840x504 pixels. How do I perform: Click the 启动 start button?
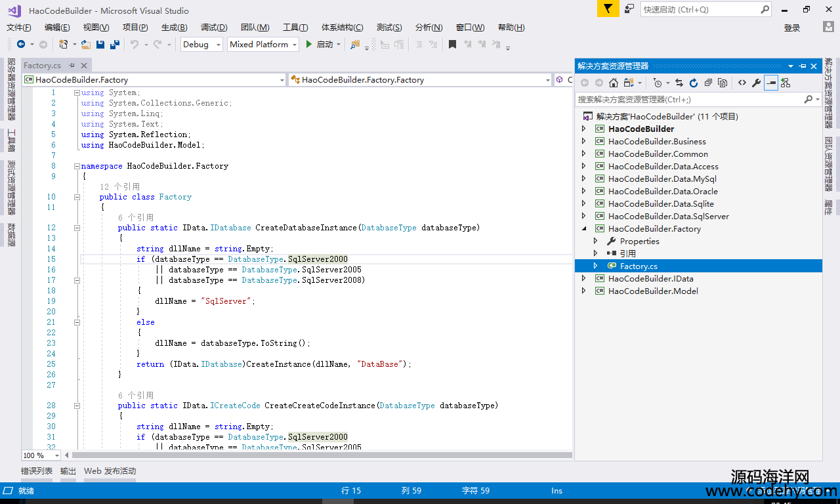point(319,45)
